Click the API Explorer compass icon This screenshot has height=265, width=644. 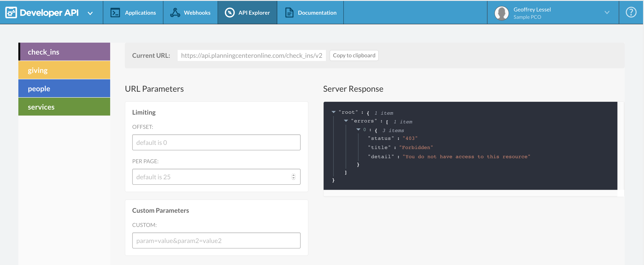coord(230,12)
